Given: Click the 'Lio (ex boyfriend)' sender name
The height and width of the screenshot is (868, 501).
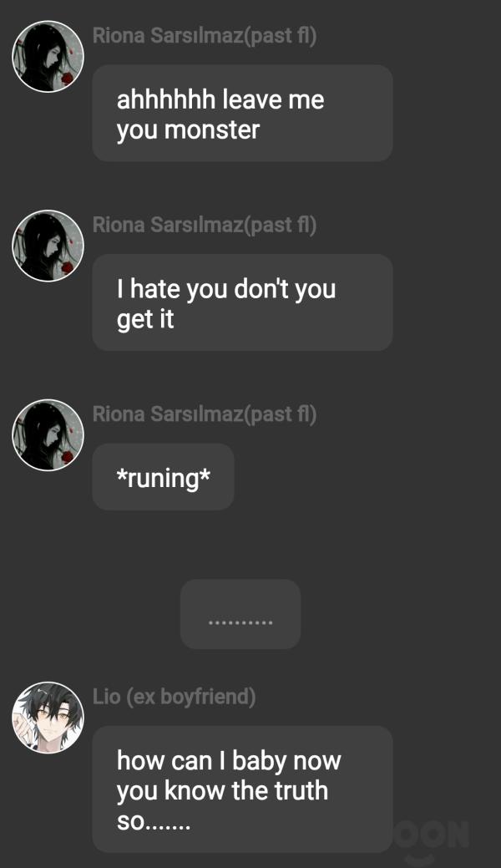Looking at the screenshot, I should coord(174,697).
